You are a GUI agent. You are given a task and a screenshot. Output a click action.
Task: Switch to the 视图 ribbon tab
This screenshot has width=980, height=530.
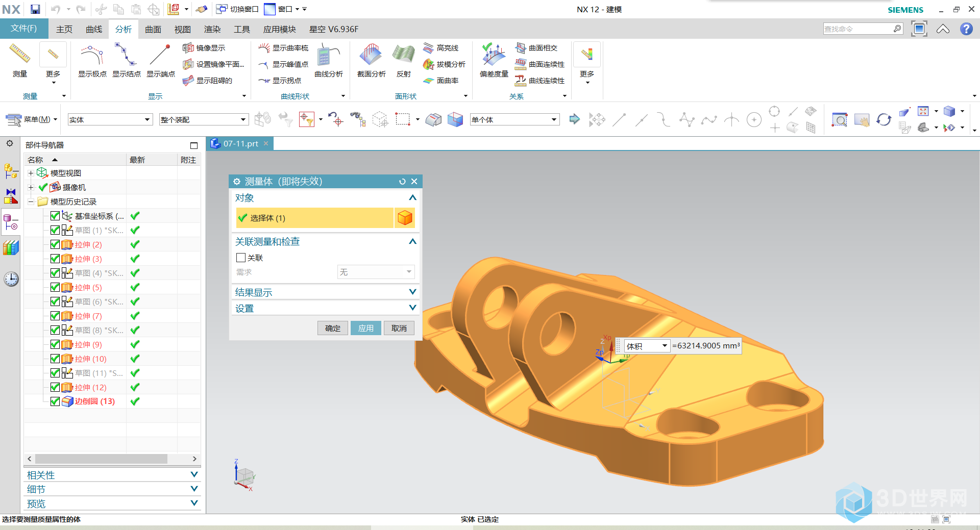coord(183,29)
